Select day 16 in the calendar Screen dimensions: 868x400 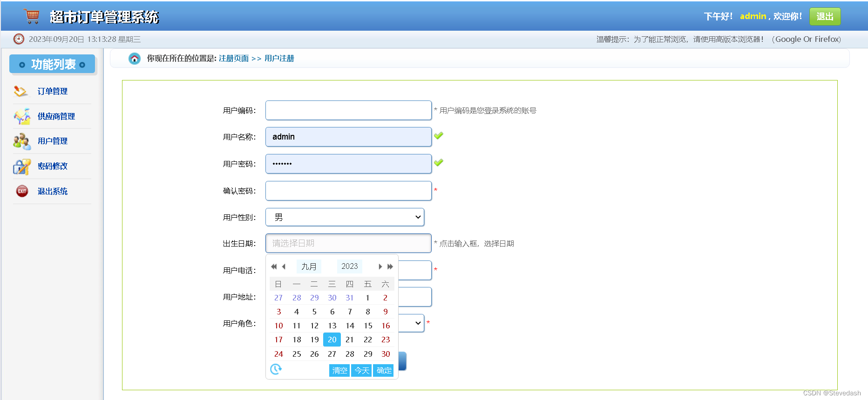[386, 326]
